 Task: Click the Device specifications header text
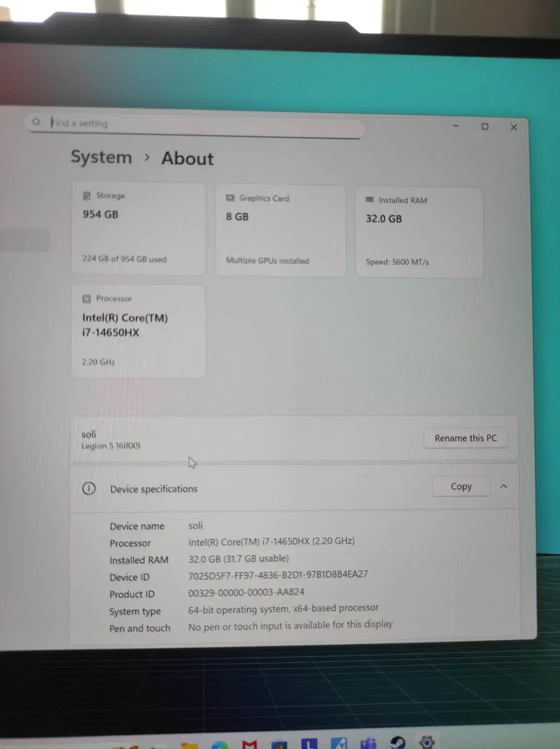(154, 489)
